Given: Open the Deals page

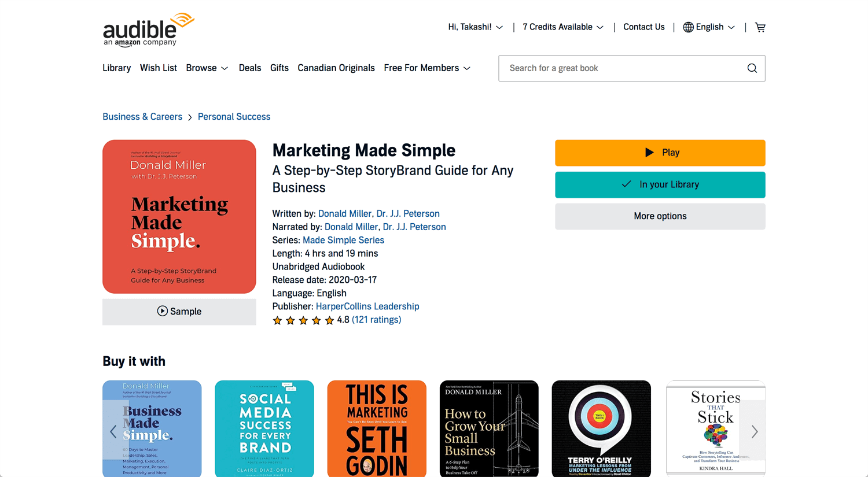Looking at the screenshot, I should [x=250, y=68].
